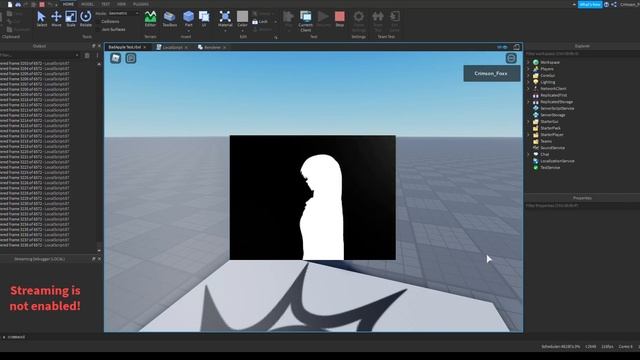The height and width of the screenshot is (360, 640).
Task: Open the Color dropdown arrow
Action: (x=242, y=30)
